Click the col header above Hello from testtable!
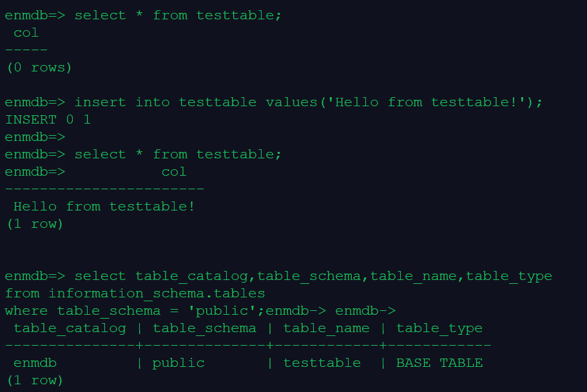The image size is (587, 392). 174,172
